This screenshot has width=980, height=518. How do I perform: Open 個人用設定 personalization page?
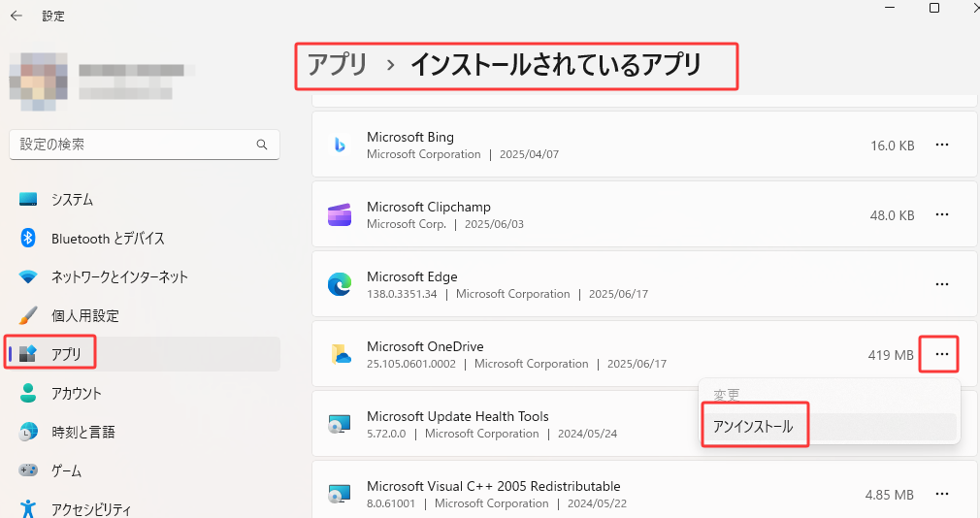click(145, 315)
